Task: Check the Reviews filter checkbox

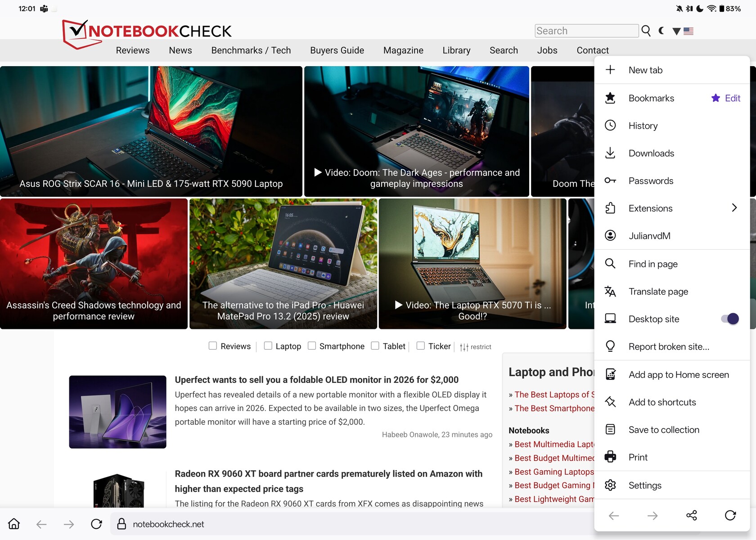Action: (x=213, y=346)
